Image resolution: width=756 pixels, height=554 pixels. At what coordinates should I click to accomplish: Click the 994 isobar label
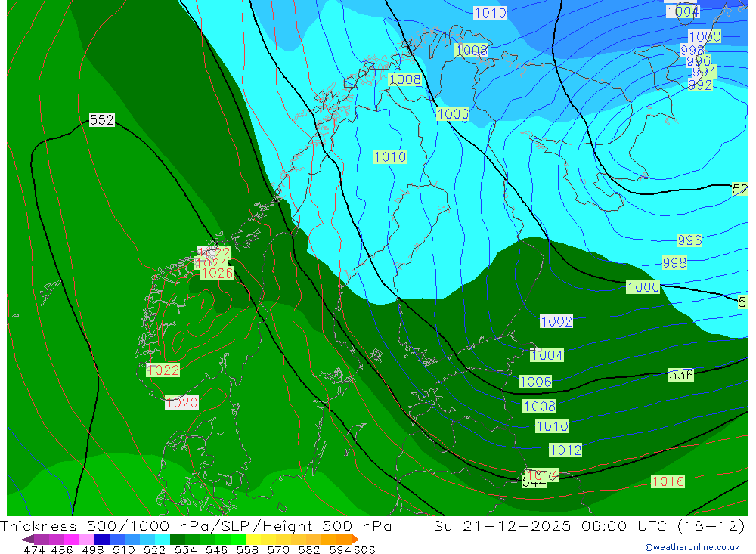[x=705, y=73]
